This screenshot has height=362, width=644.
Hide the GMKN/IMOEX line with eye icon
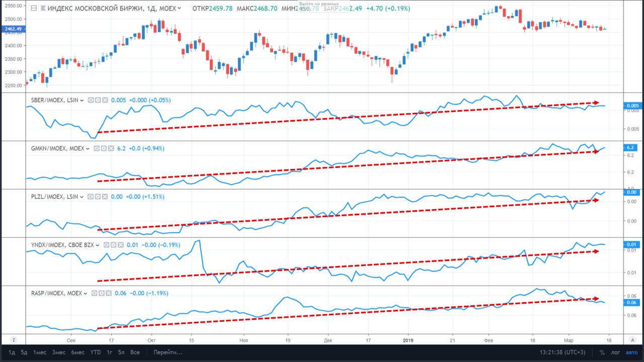pyautogui.click(x=96, y=148)
